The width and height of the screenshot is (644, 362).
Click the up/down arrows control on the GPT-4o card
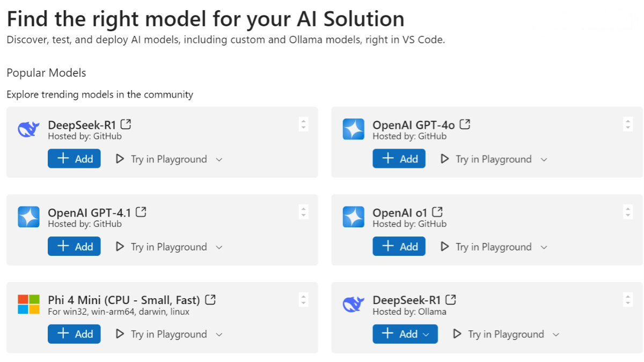click(x=628, y=124)
